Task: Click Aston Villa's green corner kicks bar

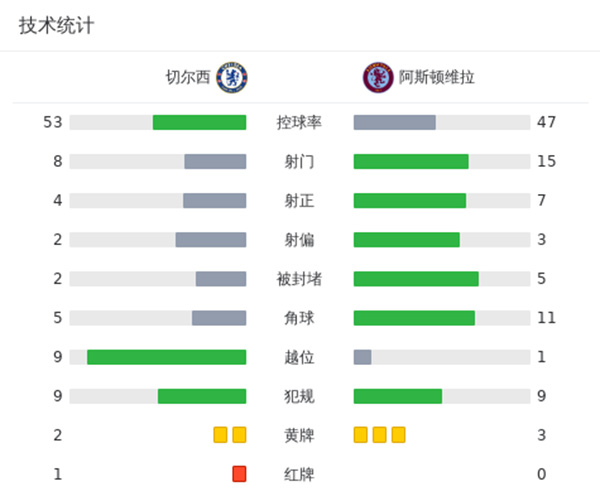Action: 414,318
